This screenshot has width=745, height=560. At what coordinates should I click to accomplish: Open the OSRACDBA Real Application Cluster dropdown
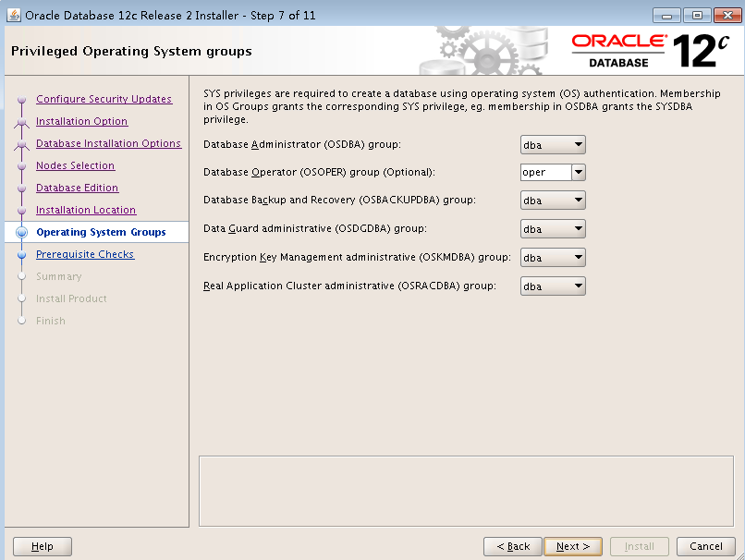click(x=553, y=286)
